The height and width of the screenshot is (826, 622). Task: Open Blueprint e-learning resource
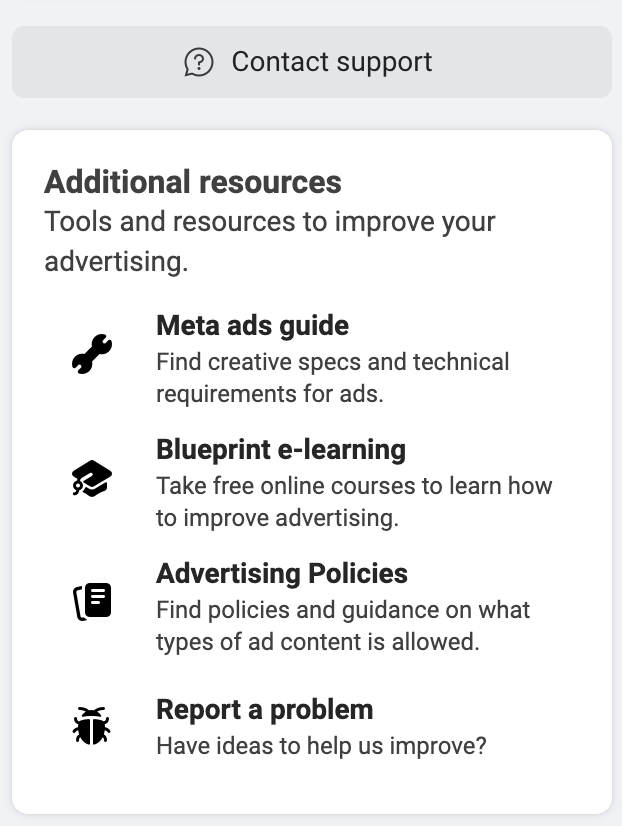[281, 449]
